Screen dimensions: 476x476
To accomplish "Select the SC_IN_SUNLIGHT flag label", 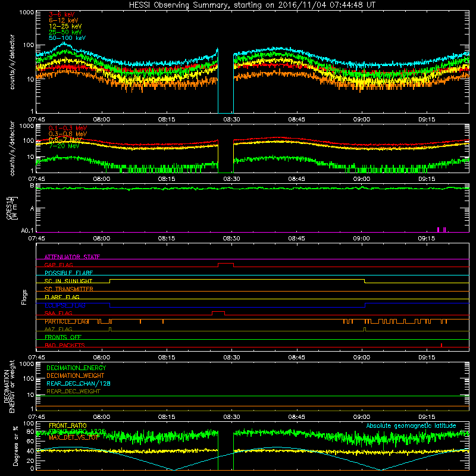I will [68, 281].
